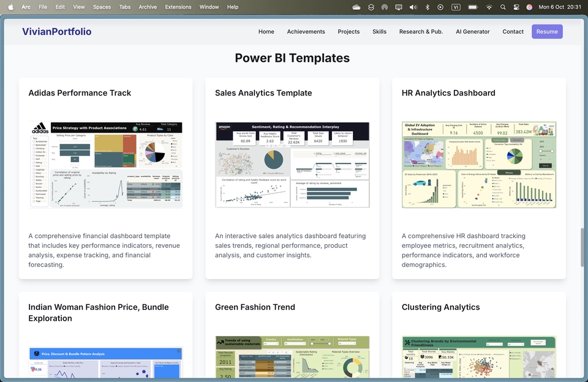
Task: Open Control Center icon
Action: [x=516, y=7]
